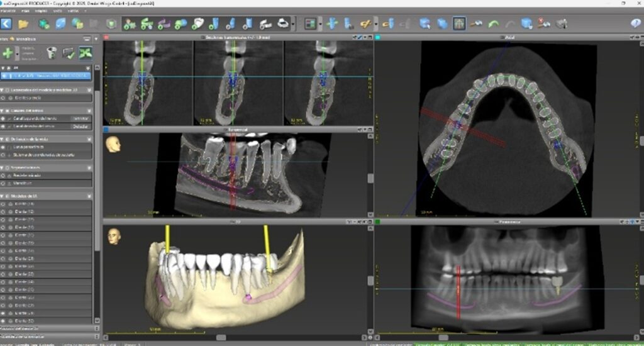Collapse the Modelos de IA section
The image size is (644, 346).
click(2, 196)
